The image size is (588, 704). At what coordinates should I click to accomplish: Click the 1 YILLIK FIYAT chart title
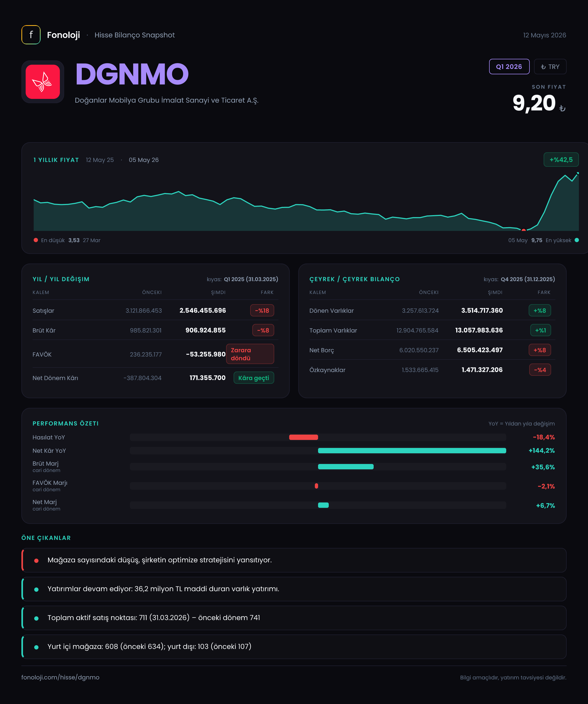[56, 160]
